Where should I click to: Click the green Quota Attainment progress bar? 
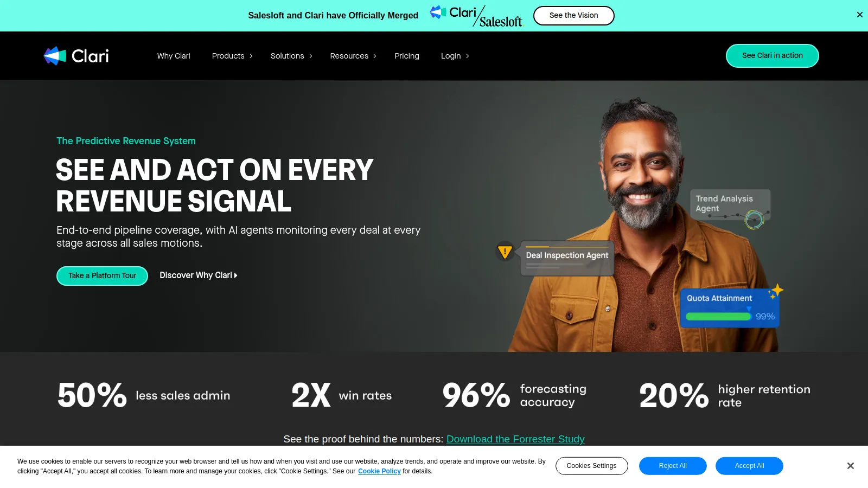(x=718, y=317)
